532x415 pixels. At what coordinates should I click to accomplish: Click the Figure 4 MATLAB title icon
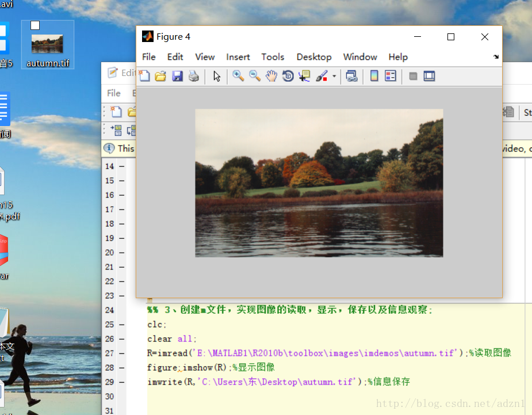(x=148, y=36)
